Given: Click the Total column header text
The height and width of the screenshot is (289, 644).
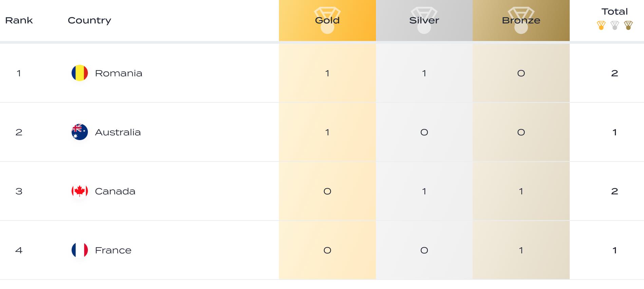Looking at the screenshot, I should 614,12.
